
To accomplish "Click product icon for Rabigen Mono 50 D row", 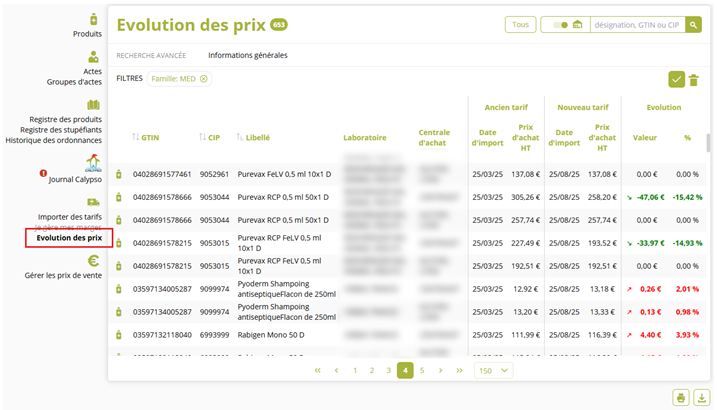I will point(119,335).
